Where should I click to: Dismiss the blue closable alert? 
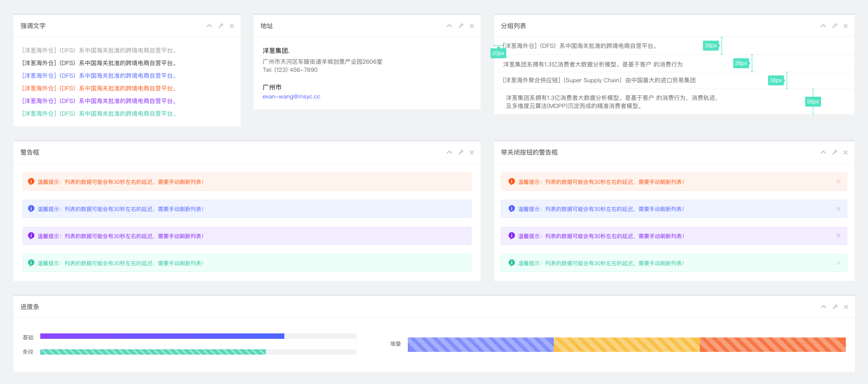coord(838,209)
